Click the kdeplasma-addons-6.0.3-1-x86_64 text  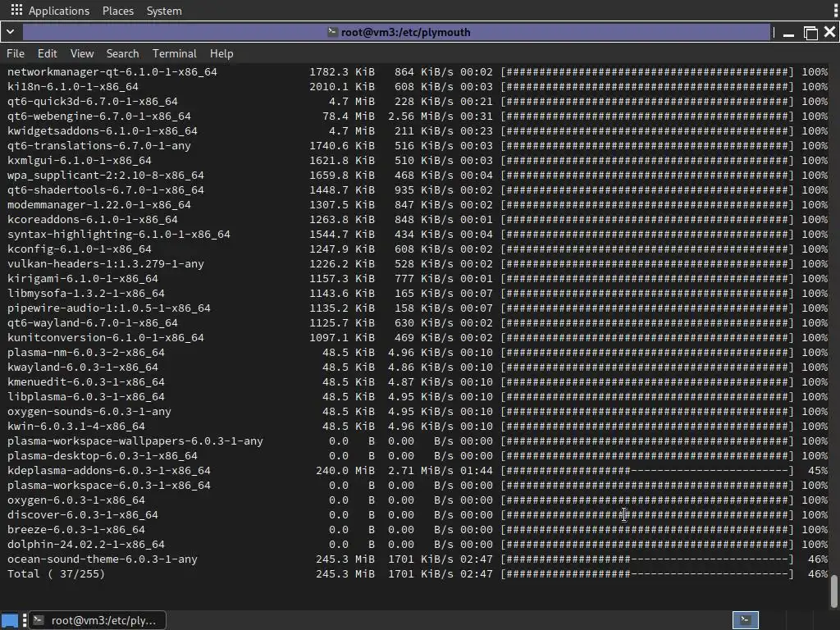(109, 471)
